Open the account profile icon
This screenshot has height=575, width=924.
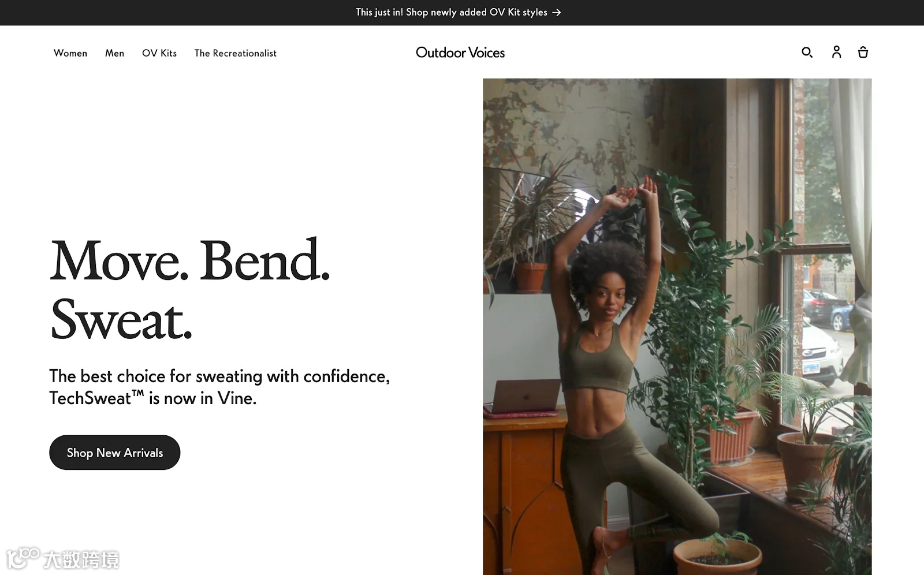pos(836,52)
